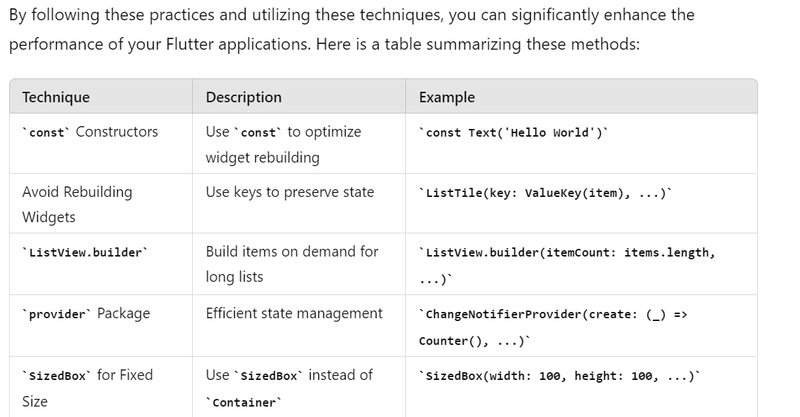Click the ListView.builder technique cell
Viewport: 800px width, 417px height.
(x=85, y=252)
